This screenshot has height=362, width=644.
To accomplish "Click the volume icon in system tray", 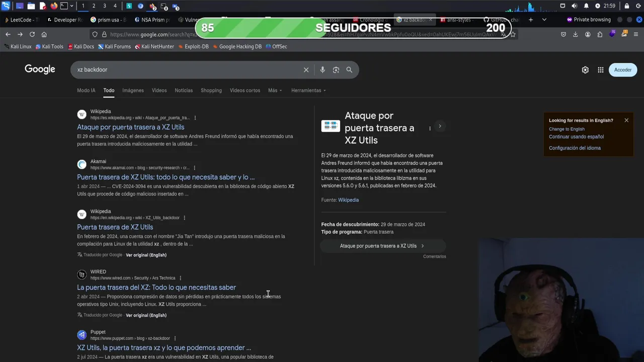I will click(x=575, y=6).
